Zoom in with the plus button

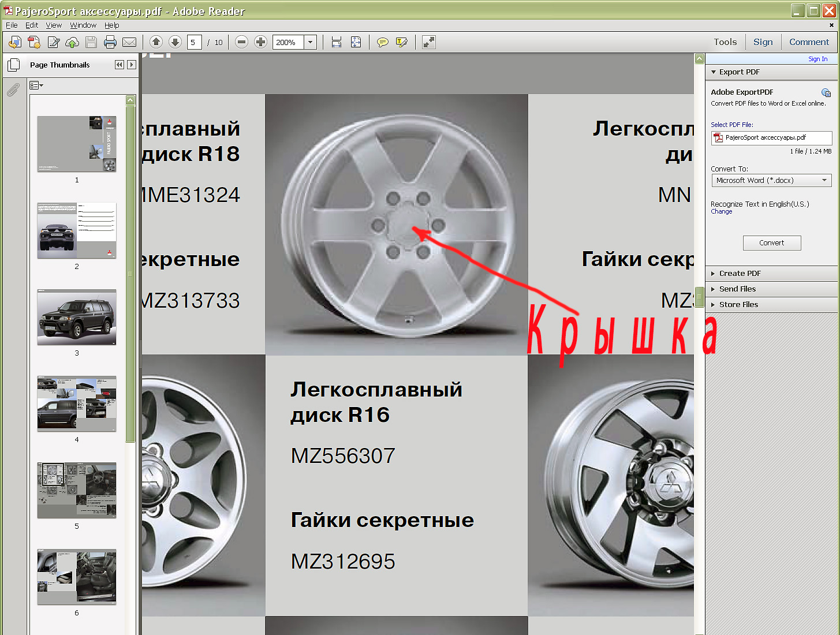pyautogui.click(x=261, y=42)
